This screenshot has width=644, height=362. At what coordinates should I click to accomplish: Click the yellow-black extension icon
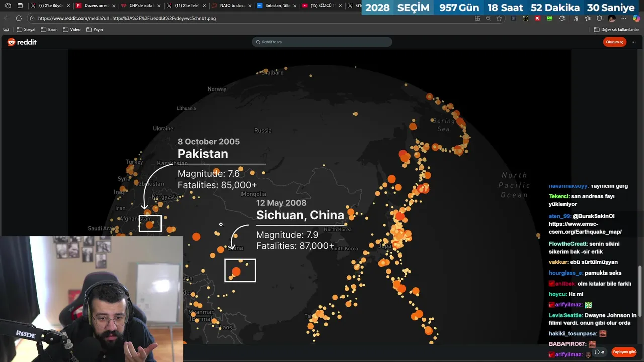pyautogui.click(x=526, y=18)
